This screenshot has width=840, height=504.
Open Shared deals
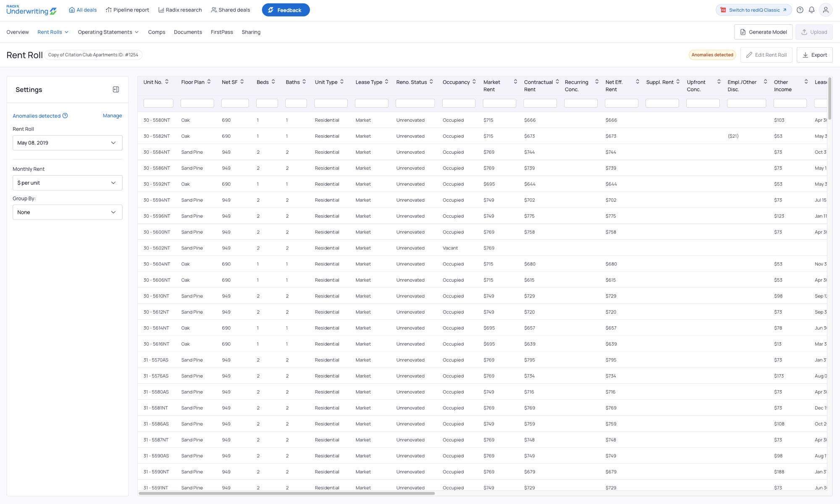click(x=231, y=10)
